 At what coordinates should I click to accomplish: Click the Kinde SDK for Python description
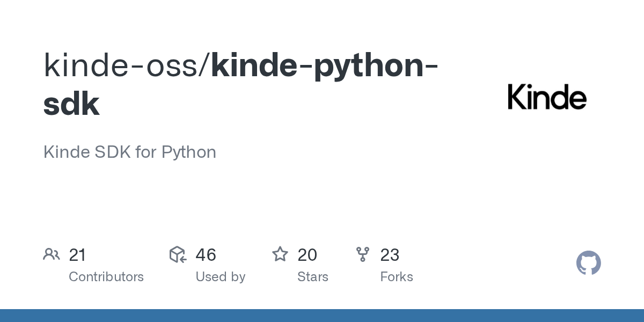[129, 152]
